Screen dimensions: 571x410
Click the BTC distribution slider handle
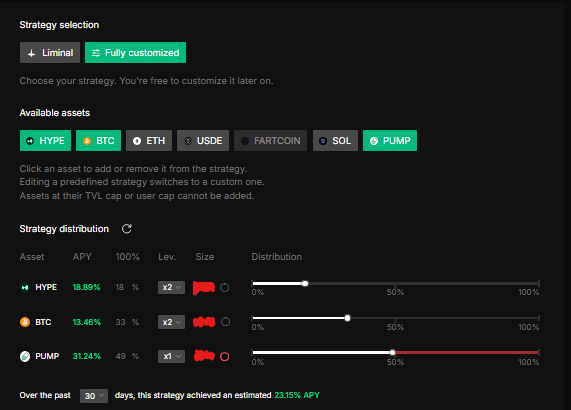pos(347,318)
